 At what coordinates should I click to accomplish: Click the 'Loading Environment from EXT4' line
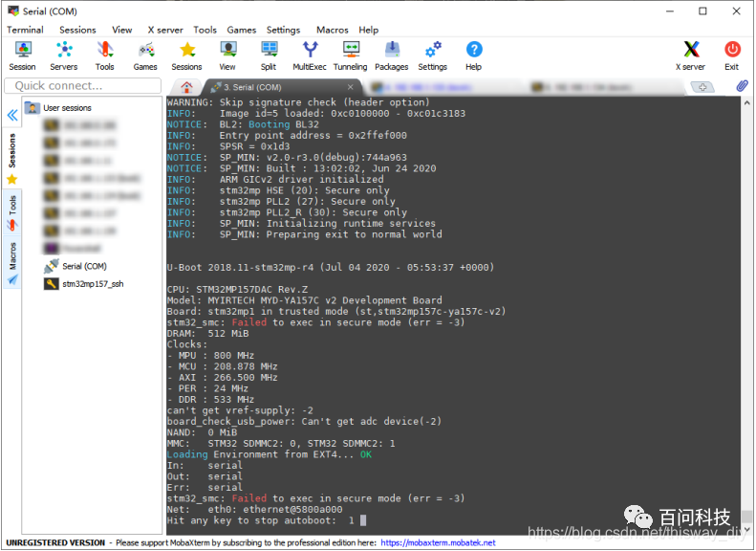269,454
